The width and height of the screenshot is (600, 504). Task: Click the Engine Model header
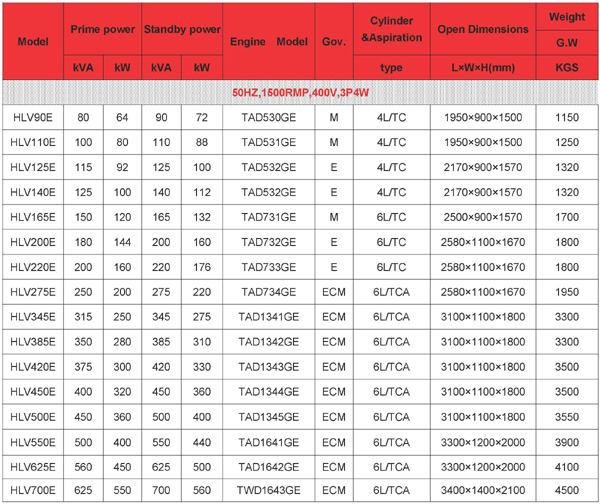269,41
